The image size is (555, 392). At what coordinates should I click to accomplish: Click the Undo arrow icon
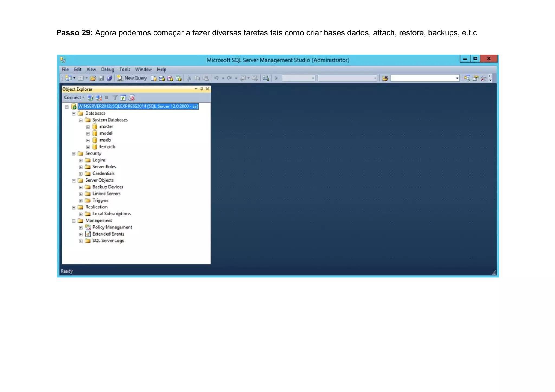pyautogui.click(x=217, y=78)
